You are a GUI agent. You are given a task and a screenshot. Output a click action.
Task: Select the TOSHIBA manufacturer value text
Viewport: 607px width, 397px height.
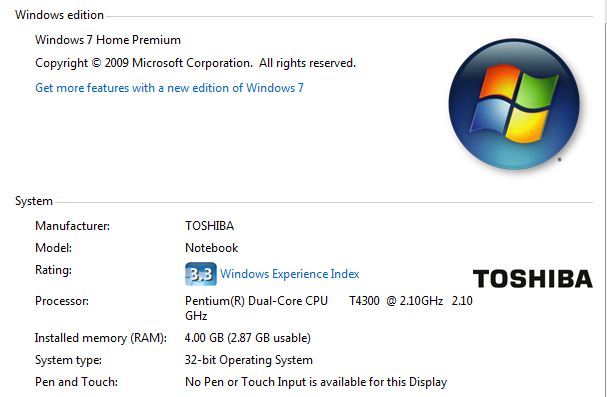(x=209, y=226)
